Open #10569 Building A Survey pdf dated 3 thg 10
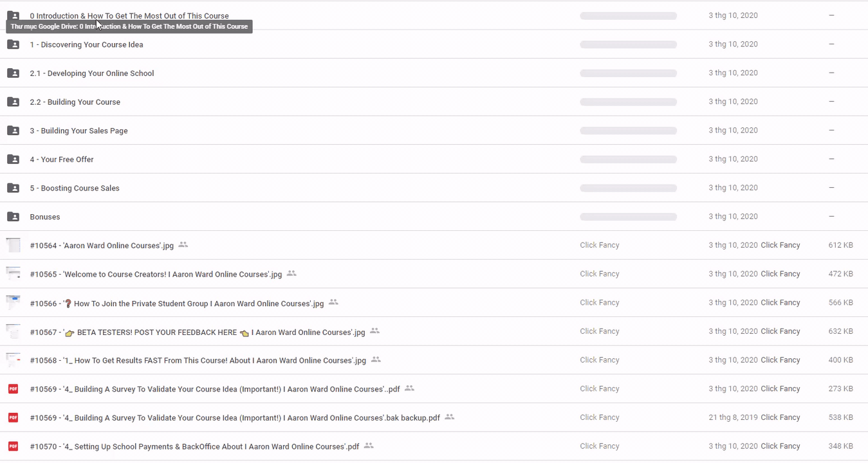This screenshot has height=463, width=868. tap(214, 389)
